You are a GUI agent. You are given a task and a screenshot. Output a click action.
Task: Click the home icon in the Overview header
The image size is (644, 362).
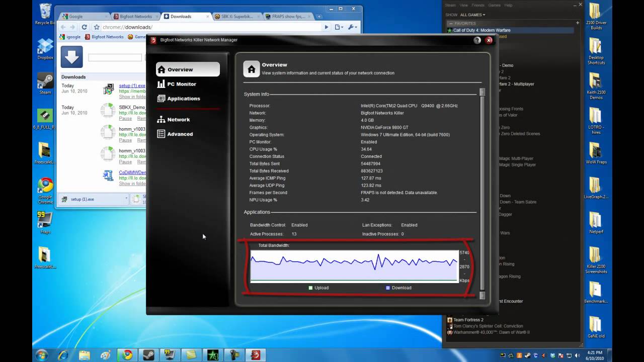(252, 69)
